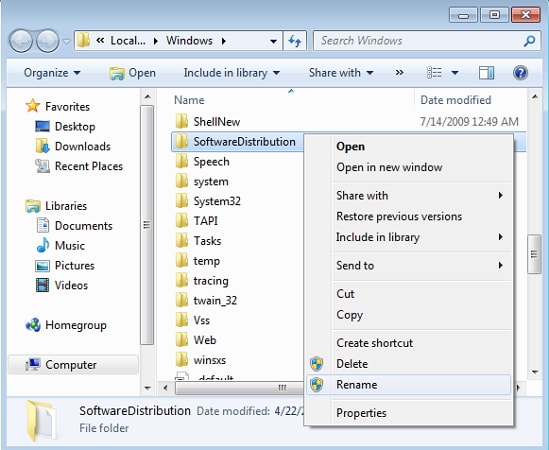Click the Change your view icon
Screen dimensions: 549x450
point(434,73)
